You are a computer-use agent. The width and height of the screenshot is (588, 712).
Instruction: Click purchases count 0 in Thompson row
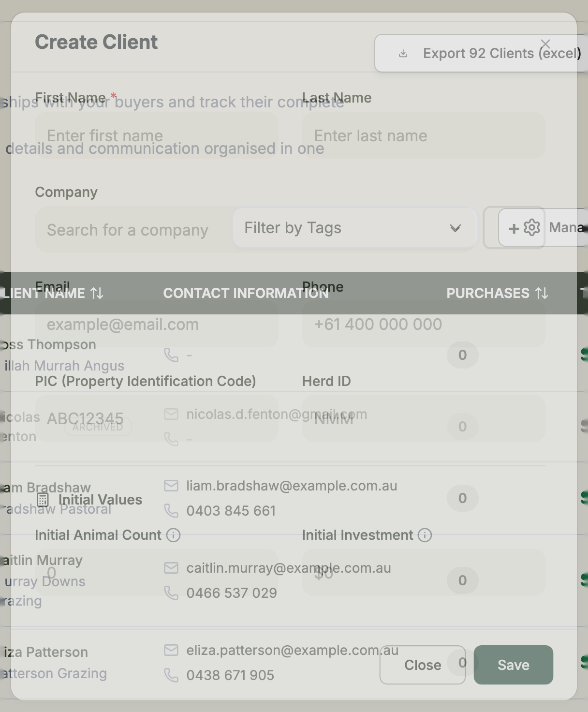pyautogui.click(x=462, y=355)
